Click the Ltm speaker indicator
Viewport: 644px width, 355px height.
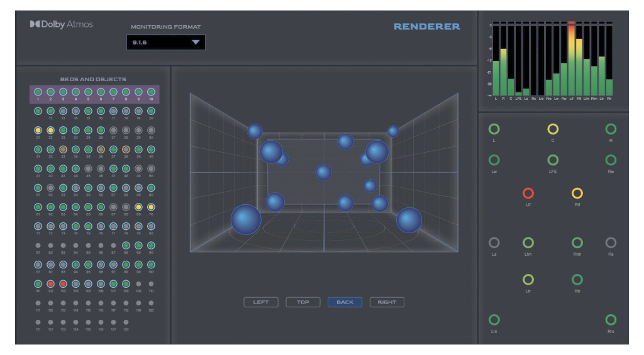[x=528, y=243]
